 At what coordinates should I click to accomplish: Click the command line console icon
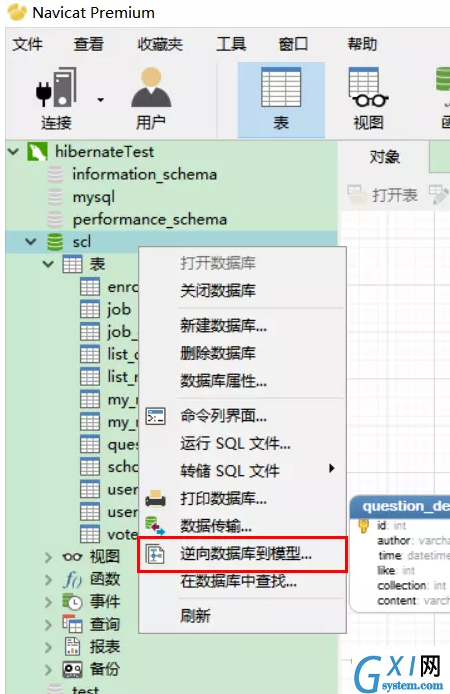(x=156, y=416)
